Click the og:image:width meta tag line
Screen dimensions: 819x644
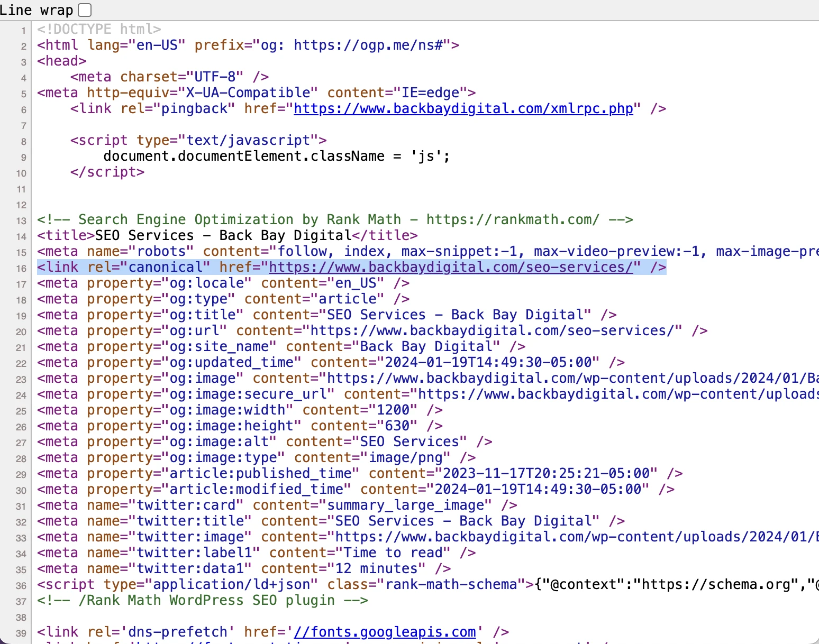click(239, 410)
